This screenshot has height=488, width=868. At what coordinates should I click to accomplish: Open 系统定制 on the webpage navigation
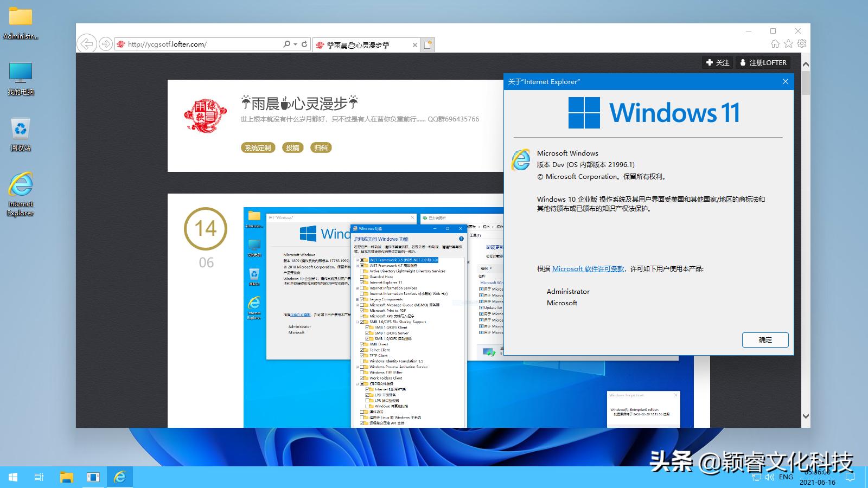[258, 147]
